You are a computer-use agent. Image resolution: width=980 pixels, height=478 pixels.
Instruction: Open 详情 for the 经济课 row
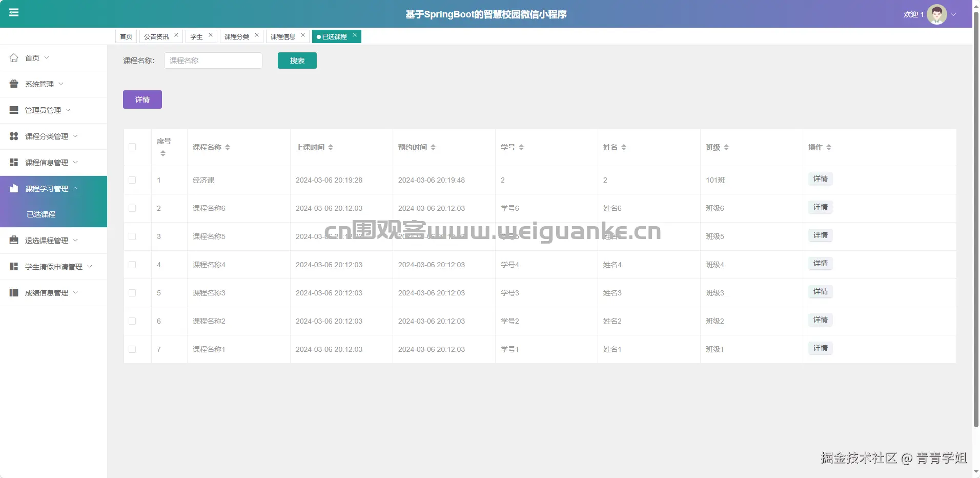(x=820, y=178)
